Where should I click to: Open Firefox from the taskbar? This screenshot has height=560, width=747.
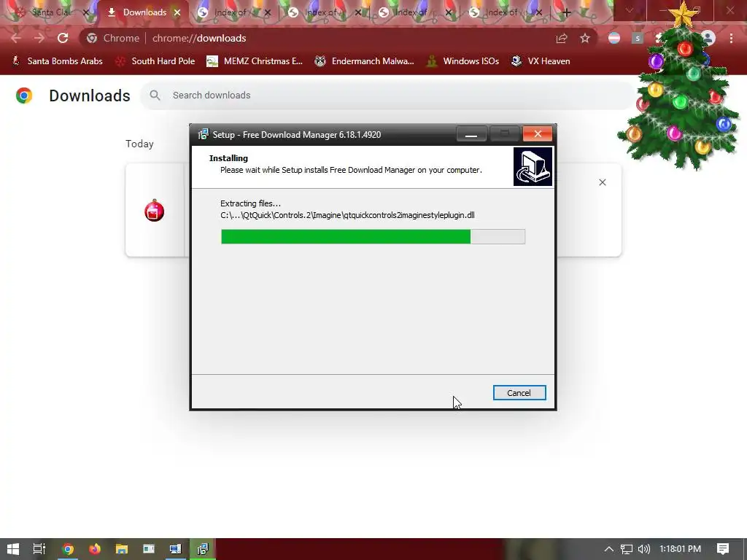point(94,549)
